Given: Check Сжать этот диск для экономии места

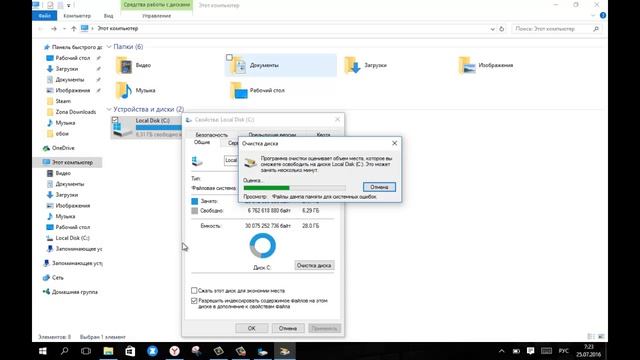Looking at the screenshot, I should [x=194, y=291].
